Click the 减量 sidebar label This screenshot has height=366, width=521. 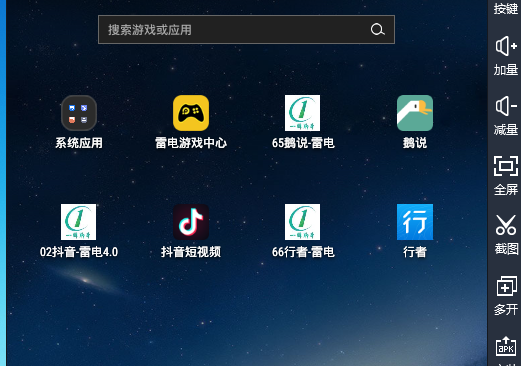506,130
